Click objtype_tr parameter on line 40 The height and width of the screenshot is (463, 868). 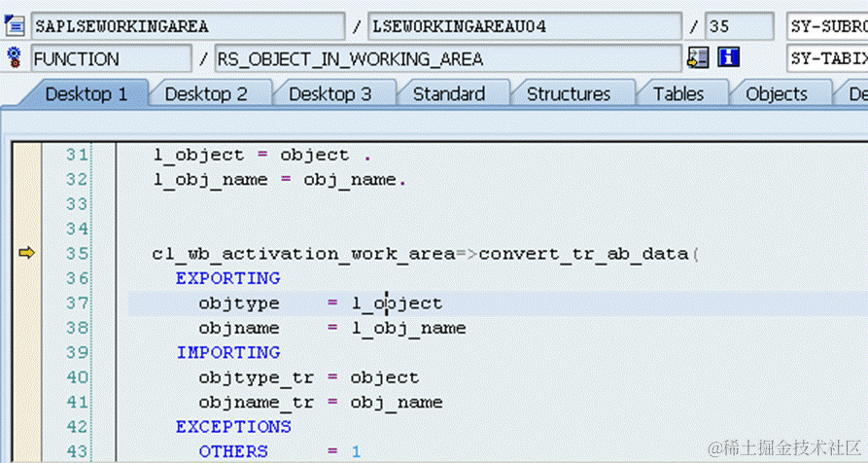(x=257, y=377)
